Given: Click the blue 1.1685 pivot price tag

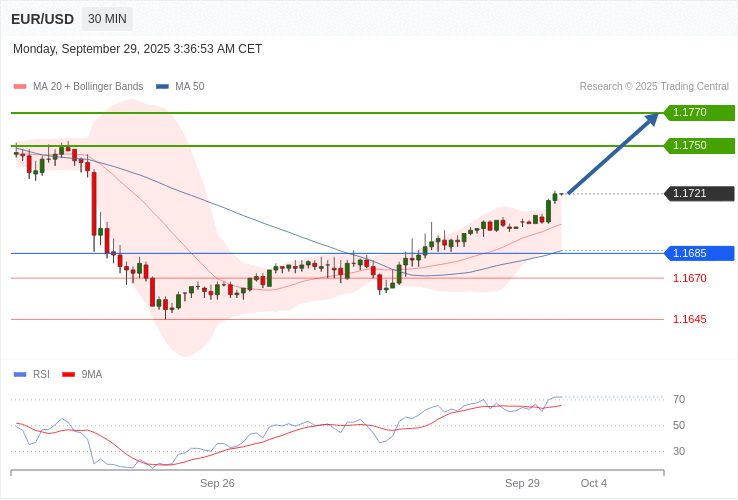Looking at the screenshot, I should pos(699,254).
